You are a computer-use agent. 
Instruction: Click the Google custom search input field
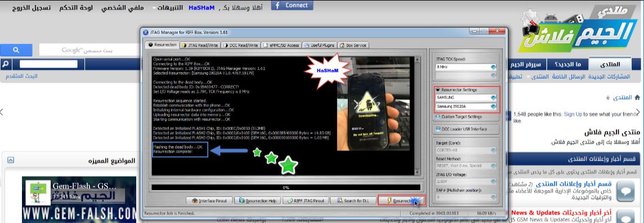click(89, 50)
